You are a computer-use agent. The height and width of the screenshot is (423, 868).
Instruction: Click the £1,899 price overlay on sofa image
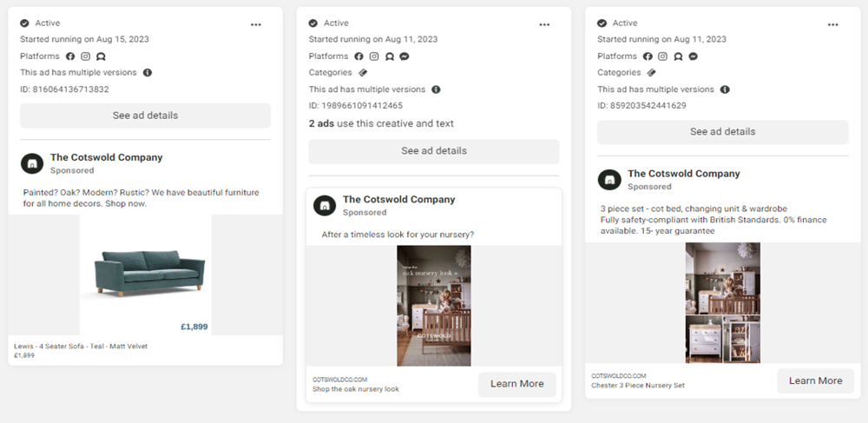coord(194,327)
